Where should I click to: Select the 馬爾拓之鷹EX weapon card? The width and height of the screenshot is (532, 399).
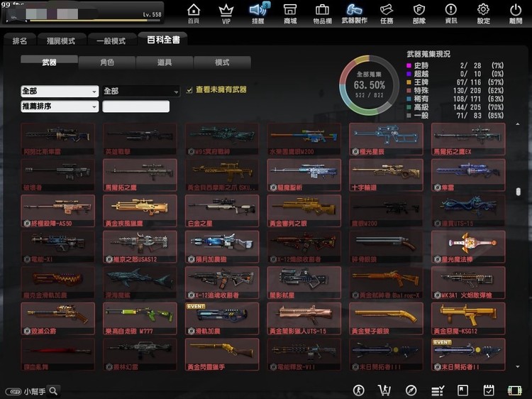coord(468,139)
